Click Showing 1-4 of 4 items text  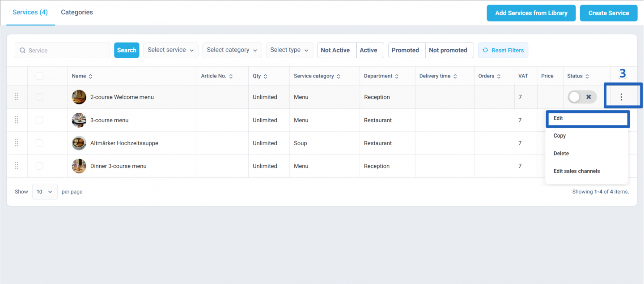coord(601,192)
